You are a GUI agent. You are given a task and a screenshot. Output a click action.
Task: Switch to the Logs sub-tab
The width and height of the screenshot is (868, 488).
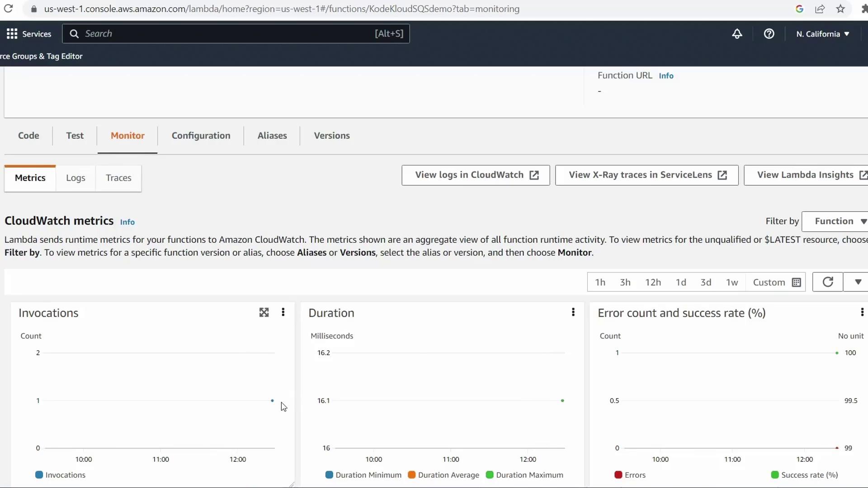[75, 178]
